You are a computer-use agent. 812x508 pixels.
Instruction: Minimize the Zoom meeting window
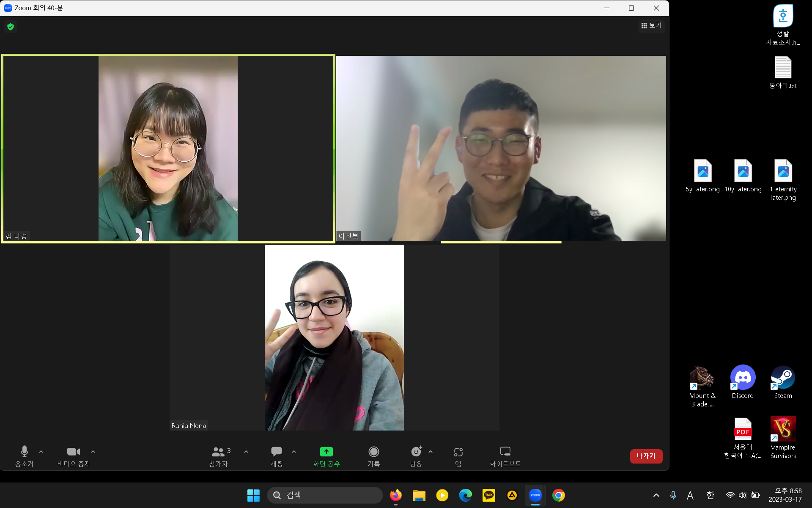(x=607, y=8)
